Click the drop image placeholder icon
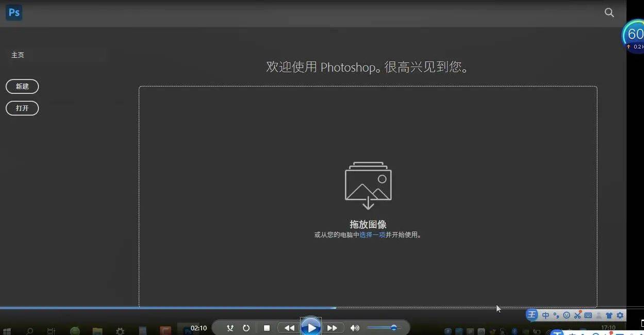 368,186
